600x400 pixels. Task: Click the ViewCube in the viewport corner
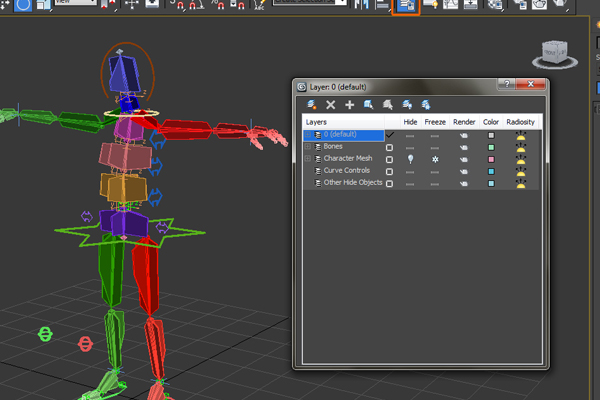[x=554, y=54]
